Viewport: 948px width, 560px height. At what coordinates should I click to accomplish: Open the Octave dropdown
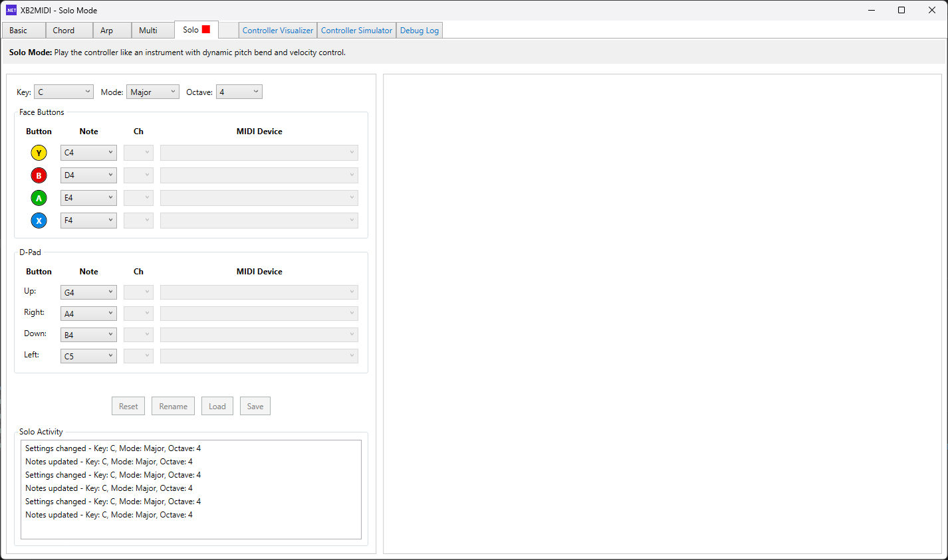[x=239, y=92]
